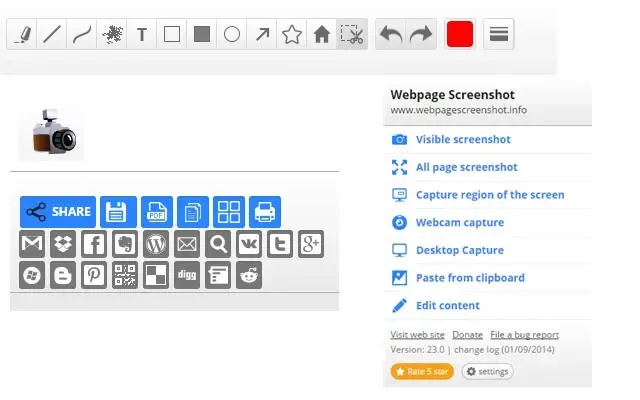Open the Donate link
This screenshot has height=400, width=640.
pos(467,335)
